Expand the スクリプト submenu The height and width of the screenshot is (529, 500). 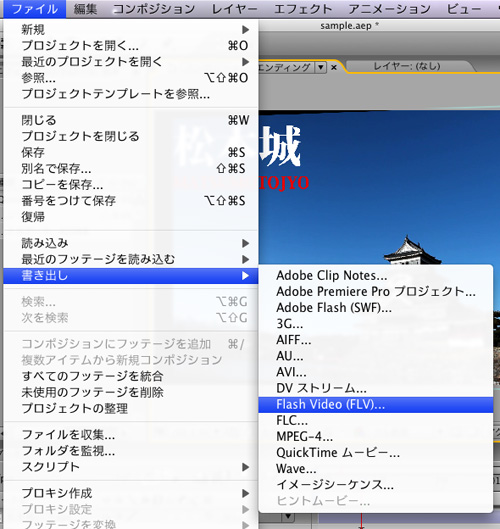pyautogui.click(x=131, y=467)
